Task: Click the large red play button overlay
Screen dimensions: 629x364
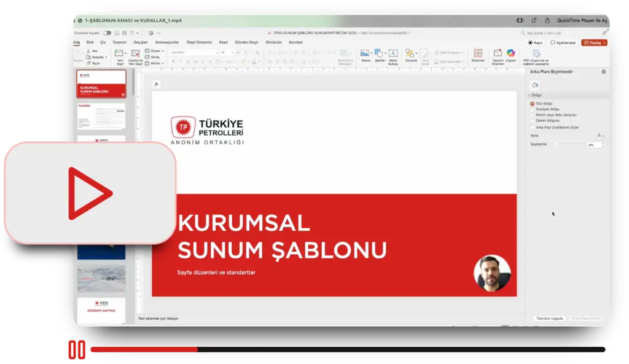Action: pyautogui.click(x=90, y=193)
